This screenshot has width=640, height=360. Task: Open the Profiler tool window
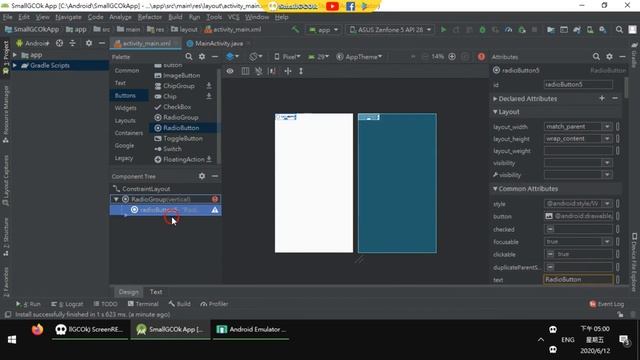click(214, 304)
